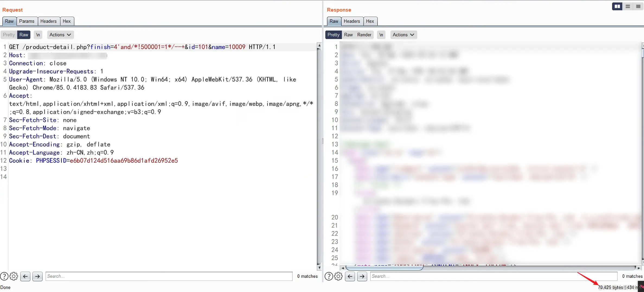Select Pretty view in Request editor
Screen dimensions: 644x292
[x=9, y=35]
